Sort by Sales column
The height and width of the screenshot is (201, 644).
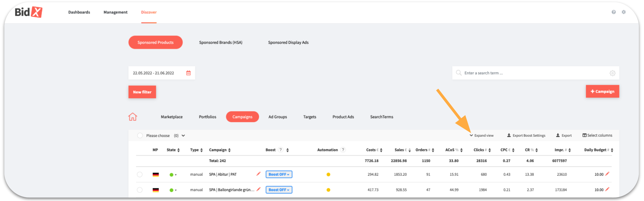point(410,150)
